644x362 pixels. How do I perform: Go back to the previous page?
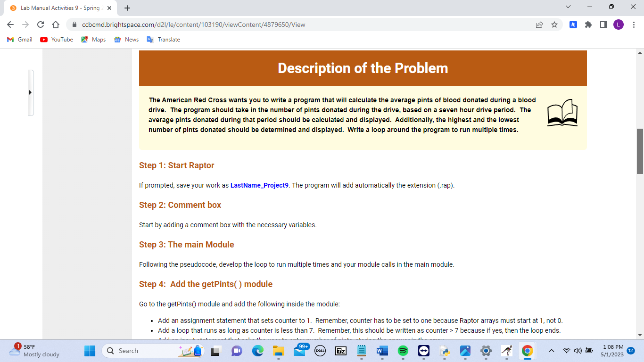coord(11,25)
